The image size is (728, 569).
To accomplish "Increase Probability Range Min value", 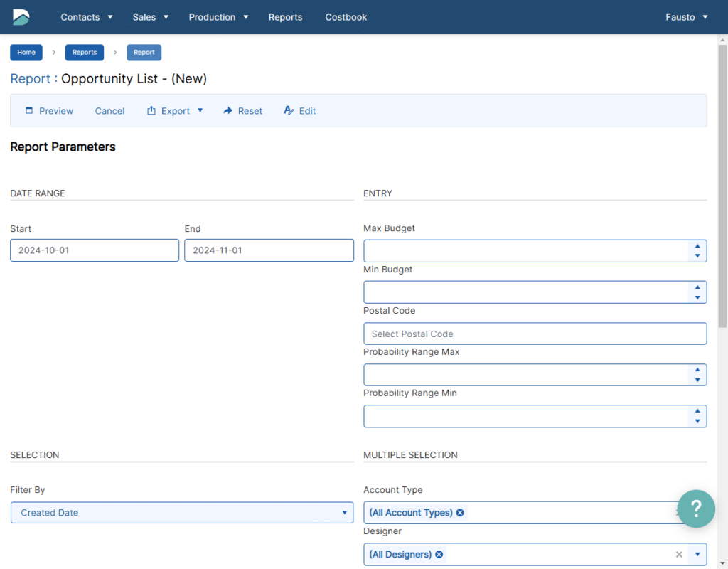I will click(x=697, y=411).
